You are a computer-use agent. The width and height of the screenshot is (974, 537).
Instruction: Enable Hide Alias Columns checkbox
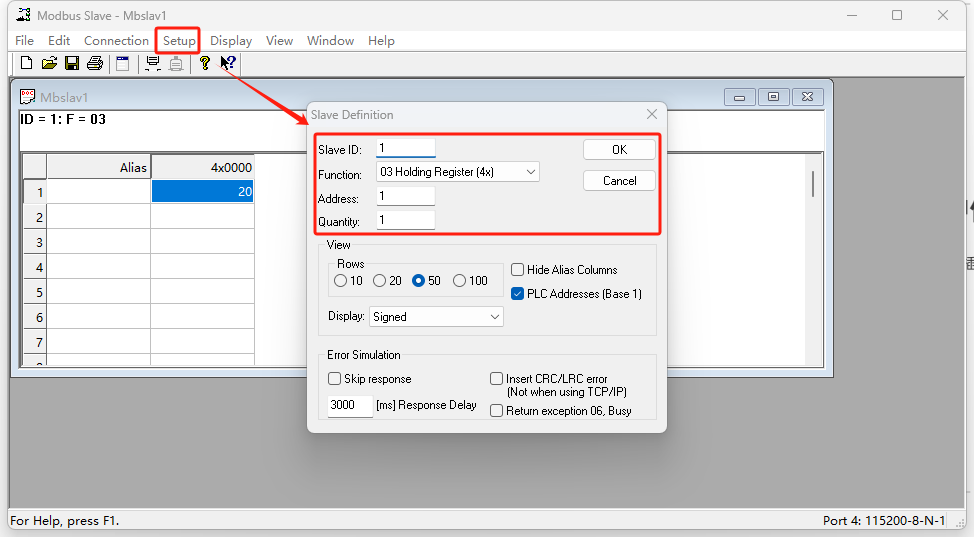click(x=518, y=270)
